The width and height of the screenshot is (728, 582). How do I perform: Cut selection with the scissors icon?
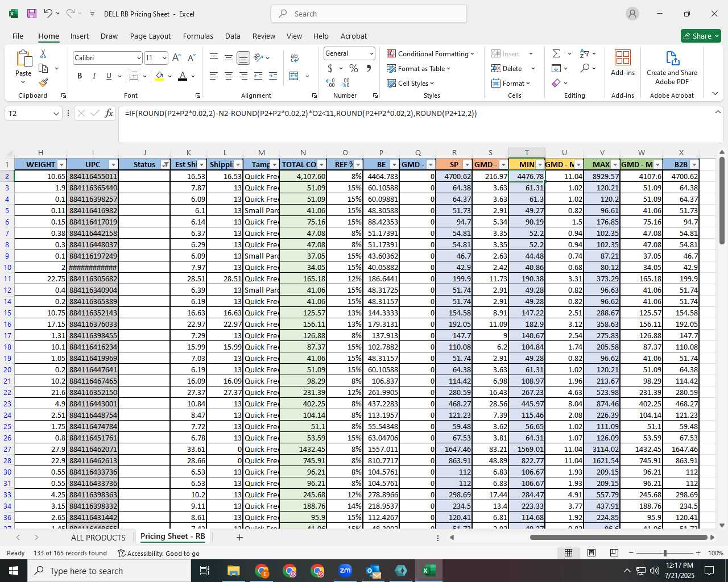43,54
